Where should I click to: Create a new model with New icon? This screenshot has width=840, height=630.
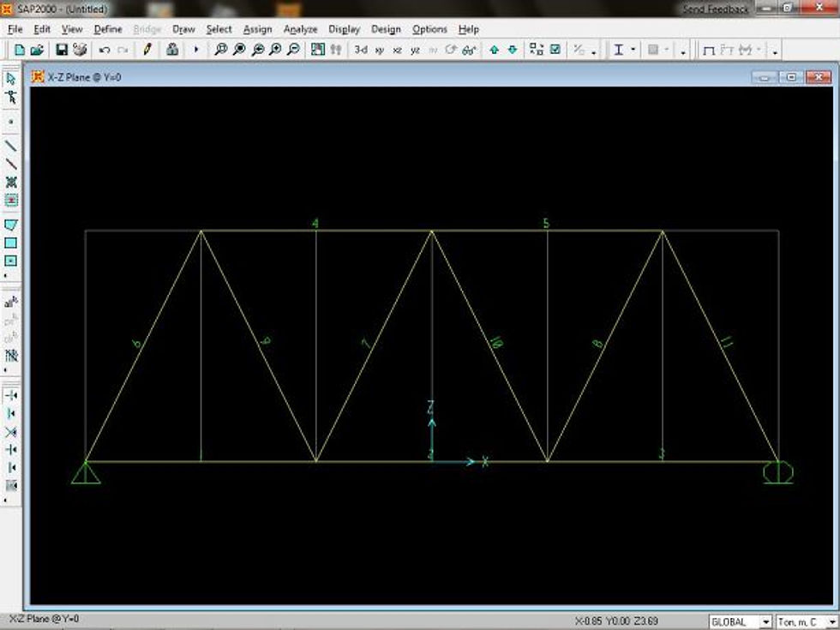(x=20, y=50)
